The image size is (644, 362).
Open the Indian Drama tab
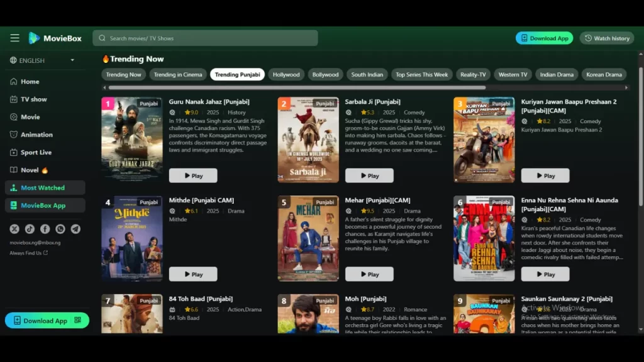[x=557, y=74]
